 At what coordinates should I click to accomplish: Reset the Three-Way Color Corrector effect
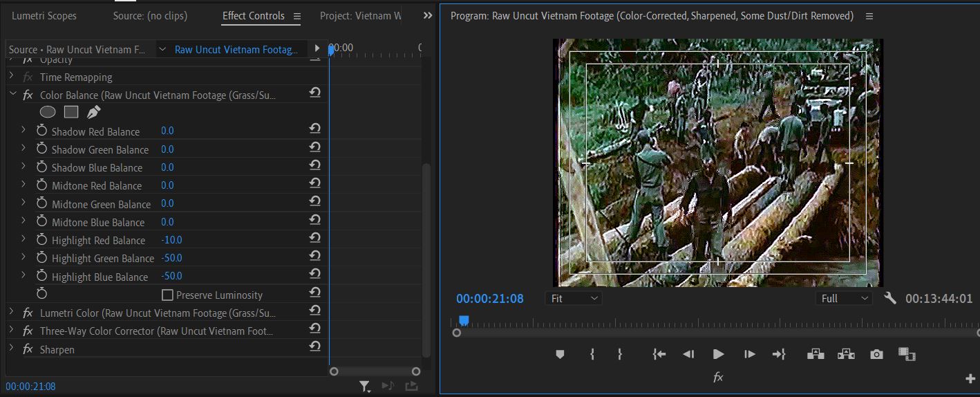[314, 328]
